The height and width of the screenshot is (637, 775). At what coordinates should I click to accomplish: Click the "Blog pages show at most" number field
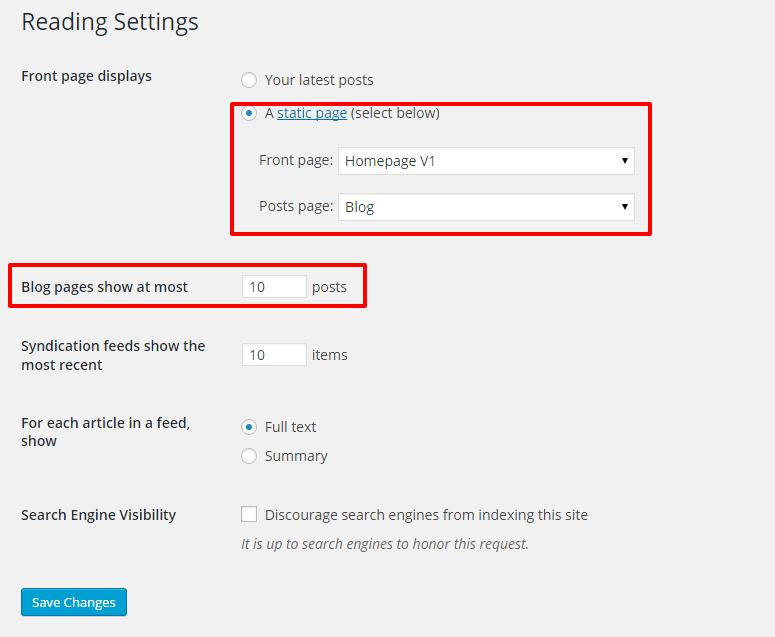[x=274, y=287]
